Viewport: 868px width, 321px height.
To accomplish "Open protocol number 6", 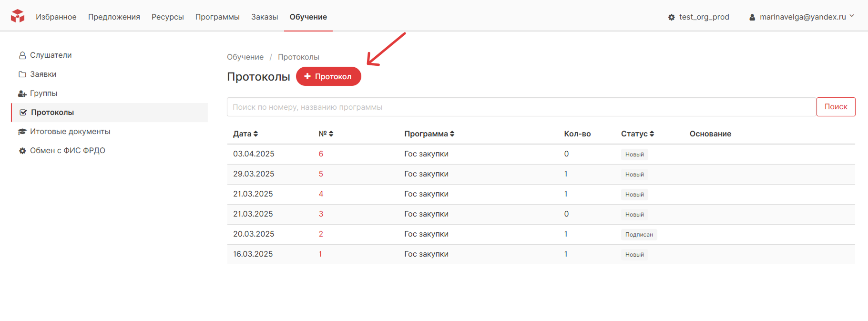I will 321,154.
